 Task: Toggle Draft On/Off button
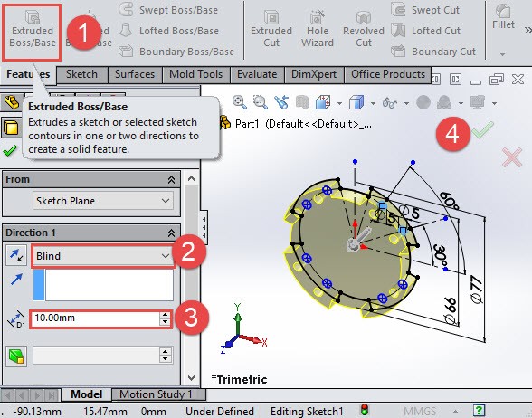coord(16,356)
